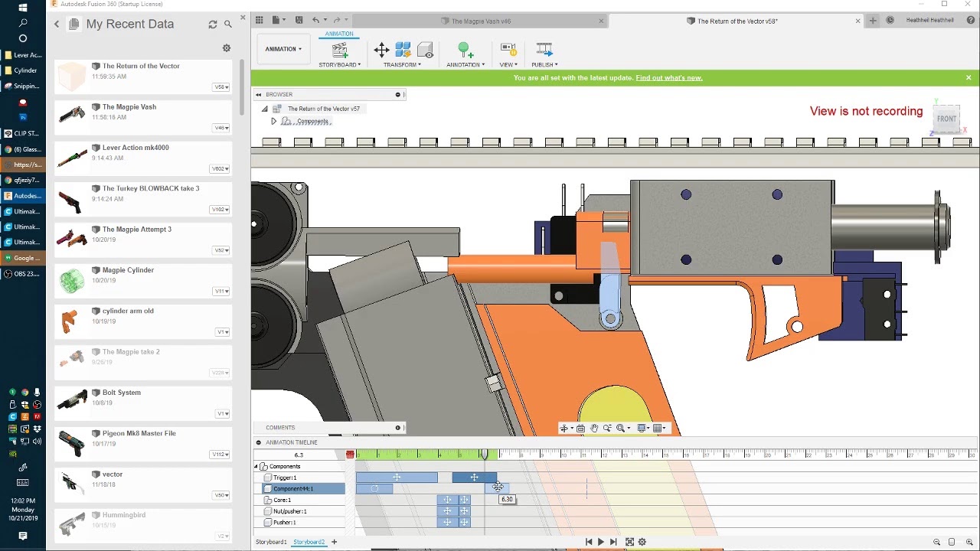Save the current design
Viewport: 980px width, 551px height.
(x=299, y=21)
